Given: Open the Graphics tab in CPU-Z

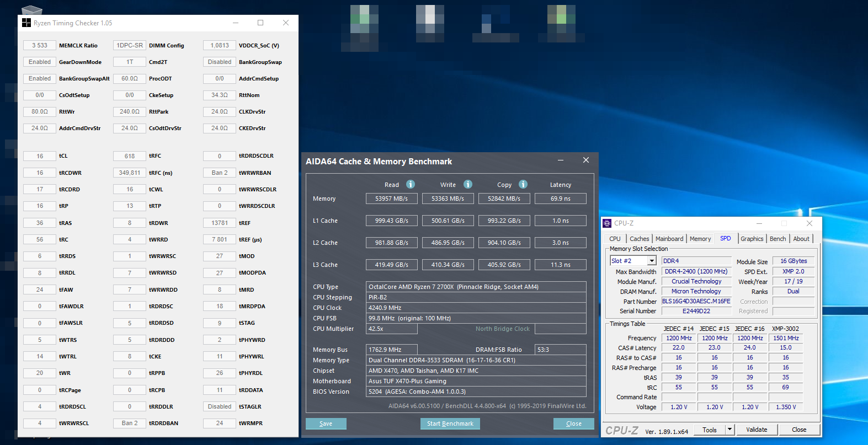Looking at the screenshot, I should click(x=752, y=239).
